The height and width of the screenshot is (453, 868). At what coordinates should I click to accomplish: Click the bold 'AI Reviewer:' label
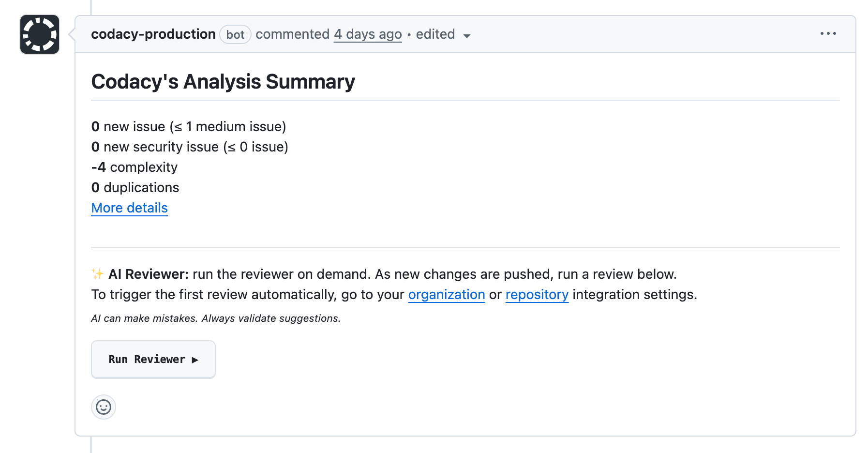tap(149, 274)
